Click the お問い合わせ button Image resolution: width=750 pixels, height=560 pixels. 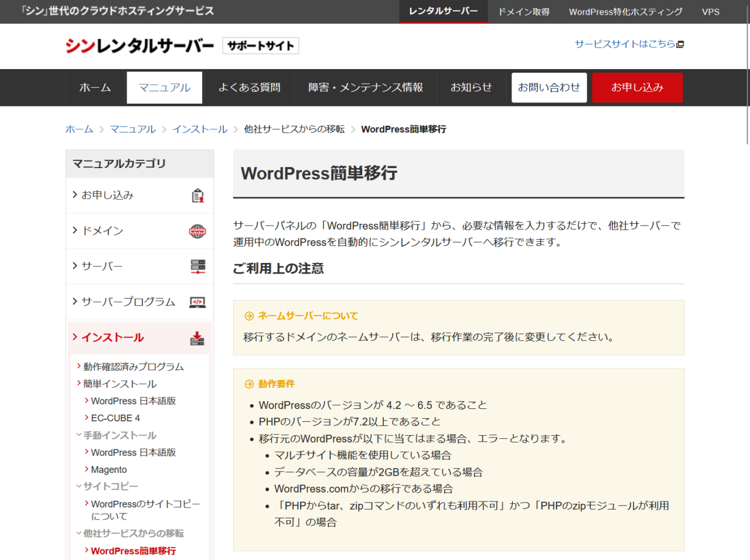549,88
